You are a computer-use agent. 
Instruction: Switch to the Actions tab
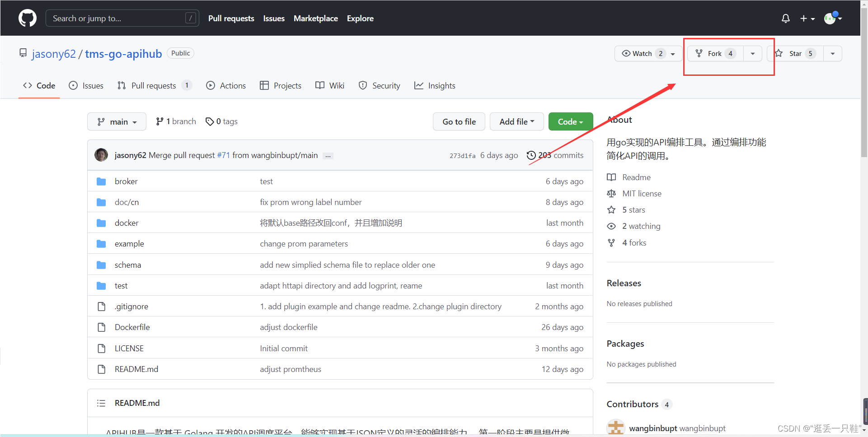[226, 85]
